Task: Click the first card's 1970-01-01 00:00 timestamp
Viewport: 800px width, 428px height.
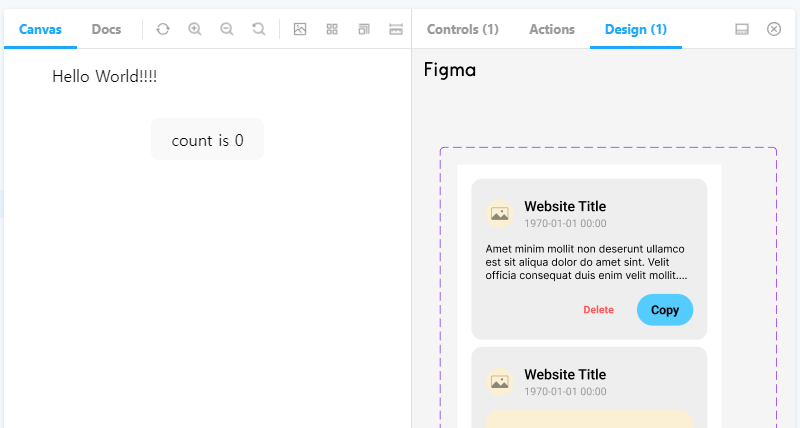Action: pos(565,223)
